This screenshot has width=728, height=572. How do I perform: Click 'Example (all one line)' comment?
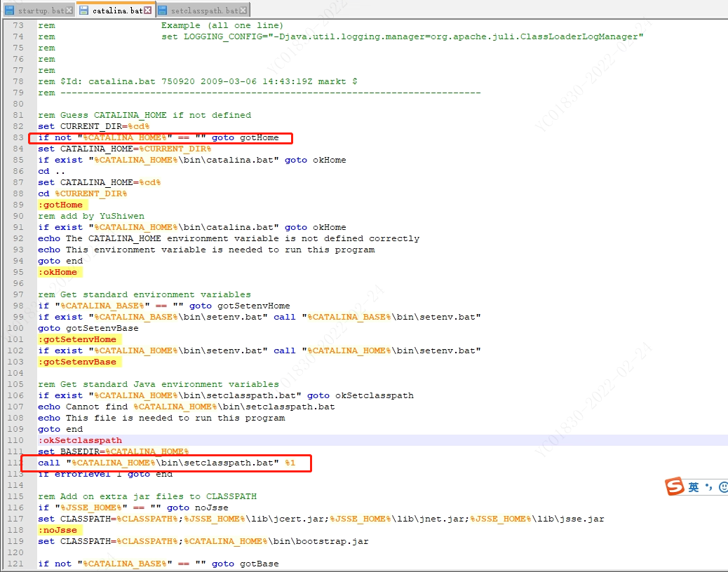[222, 25]
